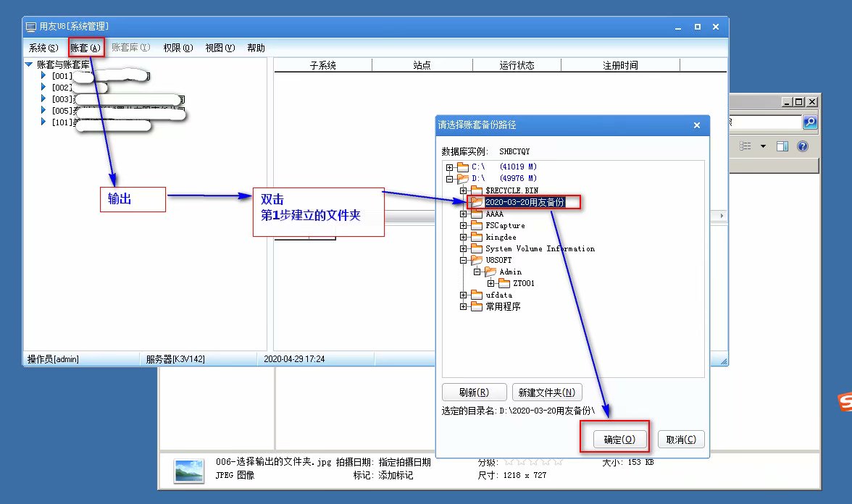
Task: Click the change view list icon
Action: [745, 146]
